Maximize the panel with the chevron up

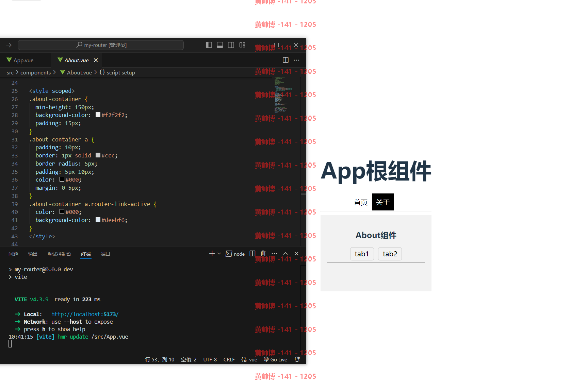(x=285, y=254)
